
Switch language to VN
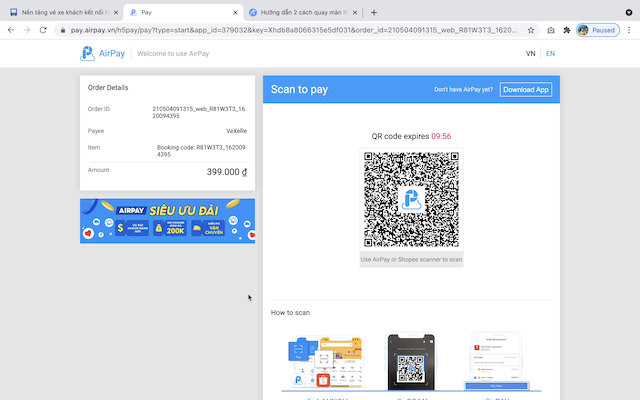tap(530, 53)
